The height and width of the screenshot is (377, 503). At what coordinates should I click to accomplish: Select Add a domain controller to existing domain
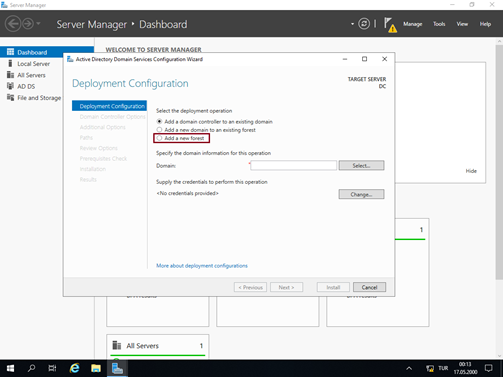(x=215, y=122)
